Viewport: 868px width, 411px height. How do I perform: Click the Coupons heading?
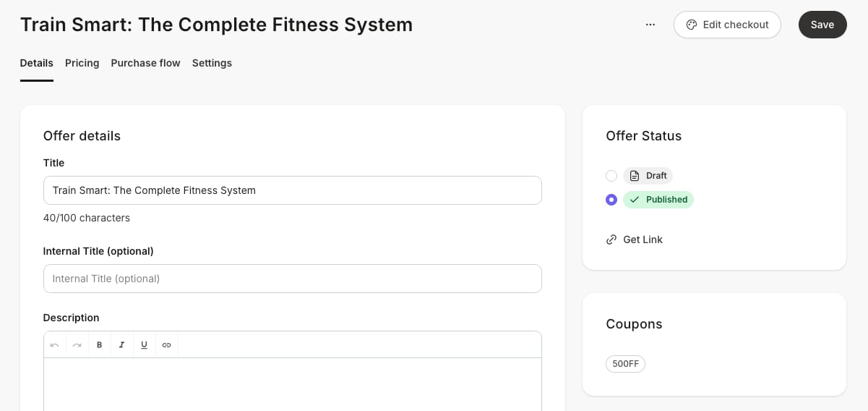[x=634, y=324]
